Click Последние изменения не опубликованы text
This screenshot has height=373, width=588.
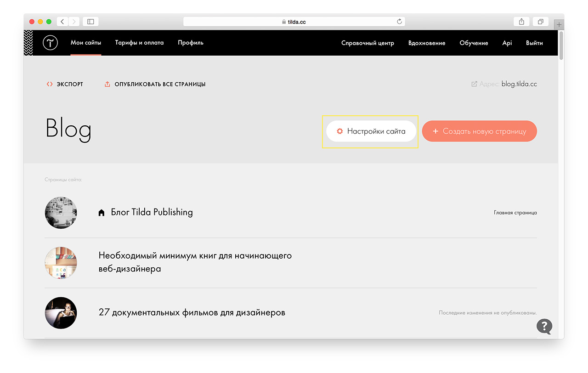[488, 313]
